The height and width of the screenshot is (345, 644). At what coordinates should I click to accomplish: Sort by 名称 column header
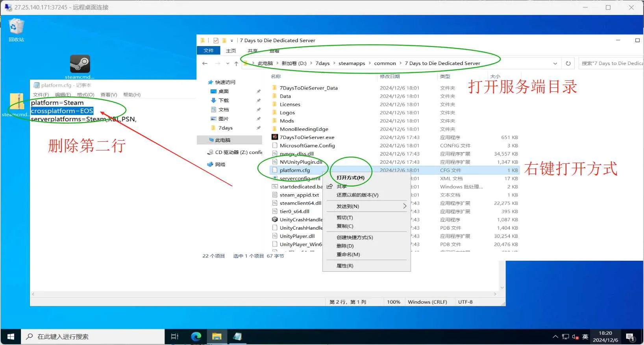tap(276, 76)
